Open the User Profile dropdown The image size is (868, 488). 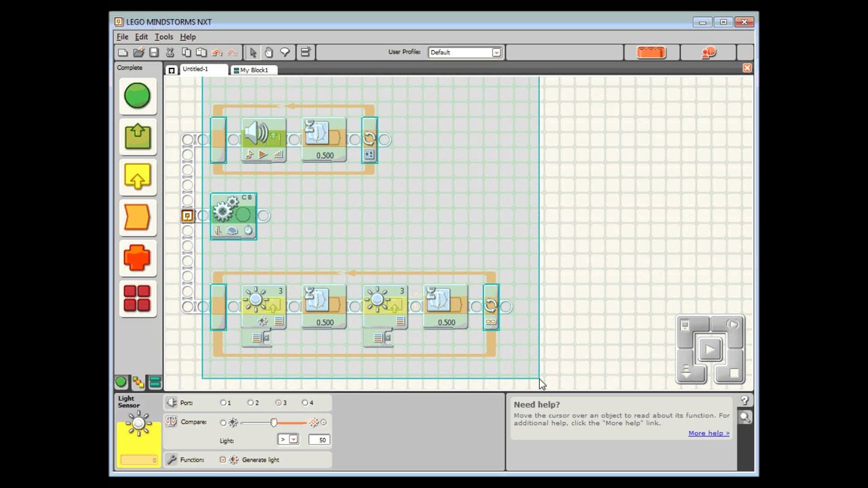tap(496, 52)
